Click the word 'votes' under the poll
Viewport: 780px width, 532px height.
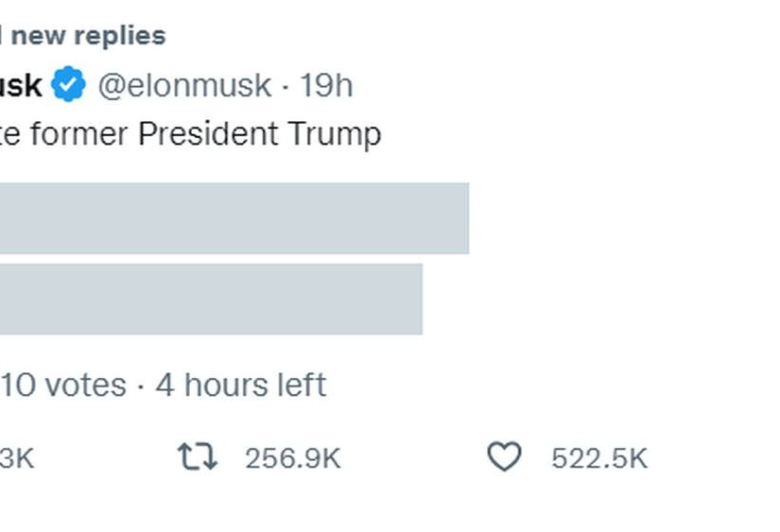click(85, 385)
